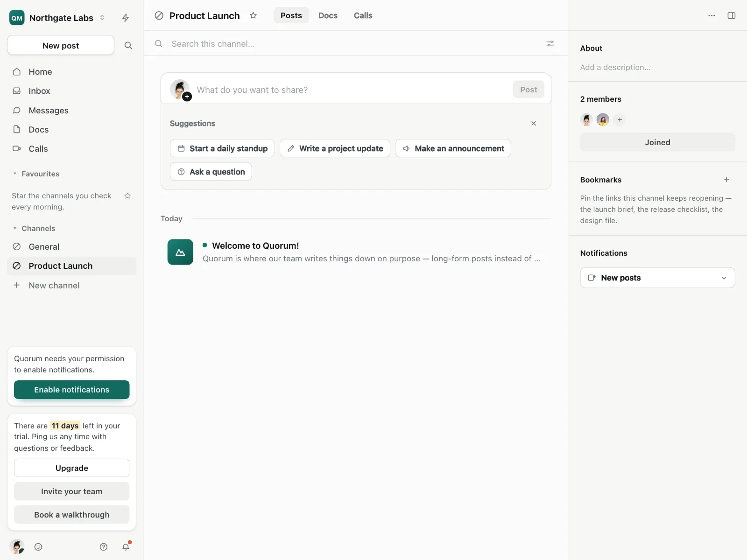
Task: Switch to the Posts tab
Action: [x=291, y=15]
